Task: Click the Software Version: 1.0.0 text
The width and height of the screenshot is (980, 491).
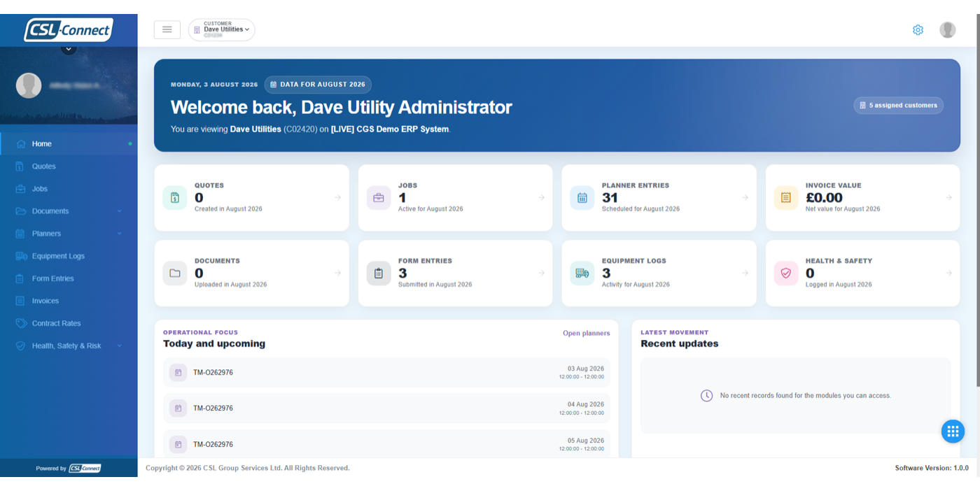Action: tap(931, 469)
